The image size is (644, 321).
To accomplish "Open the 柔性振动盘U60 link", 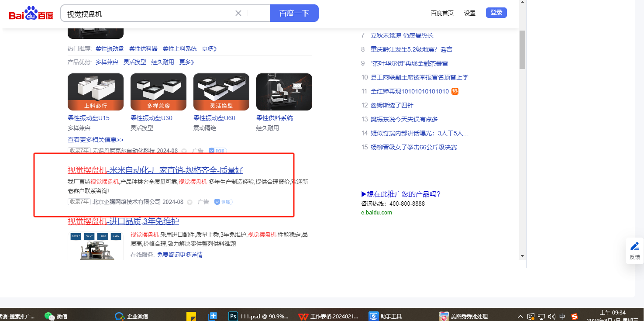I will pyautogui.click(x=214, y=118).
